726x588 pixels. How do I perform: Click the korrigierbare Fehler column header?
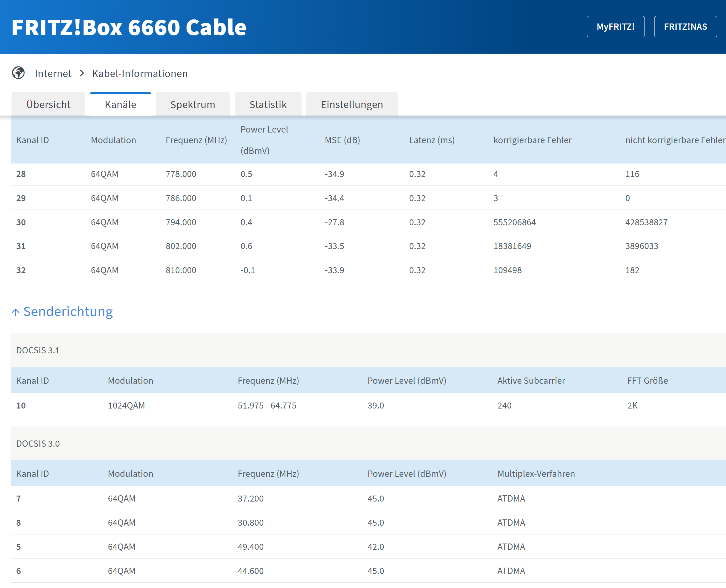pyautogui.click(x=533, y=140)
